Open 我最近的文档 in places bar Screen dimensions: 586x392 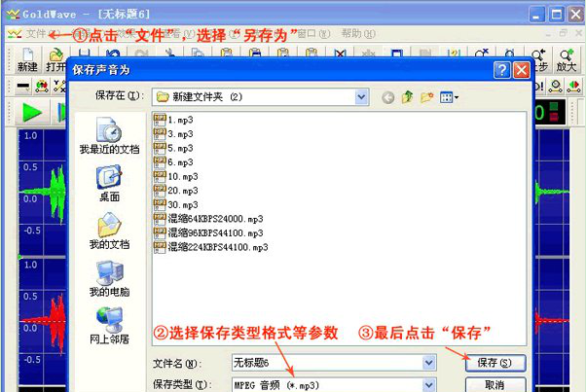(x=109, y=136)
